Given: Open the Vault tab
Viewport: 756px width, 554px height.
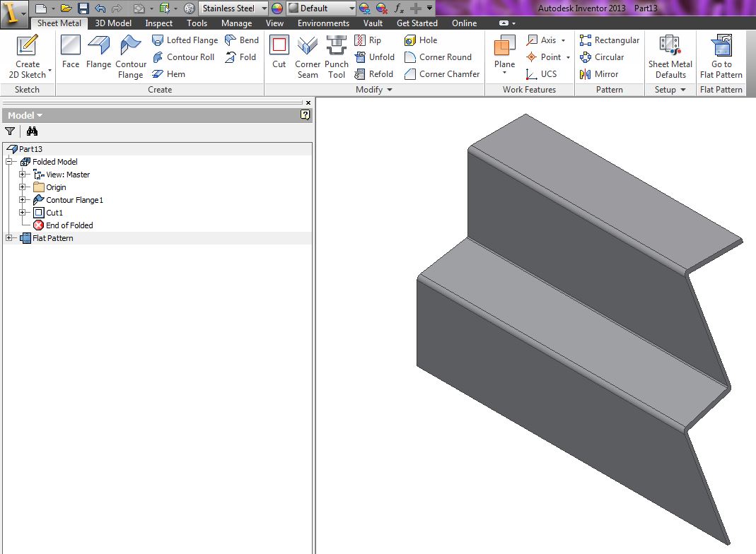Looking at the screenshot, I should tap(373, 23).
